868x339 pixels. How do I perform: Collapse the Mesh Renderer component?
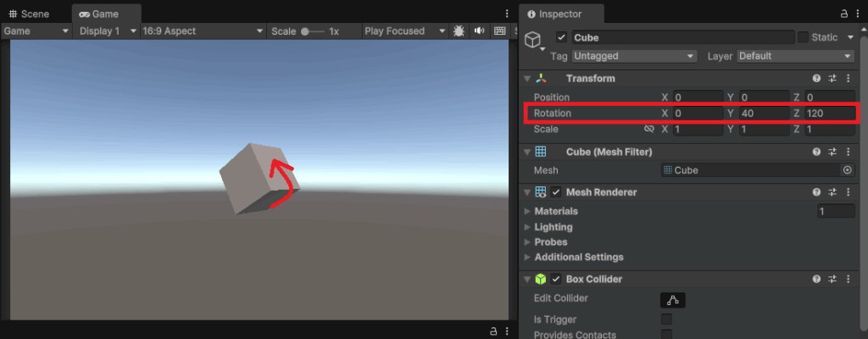tap(527, 192)
